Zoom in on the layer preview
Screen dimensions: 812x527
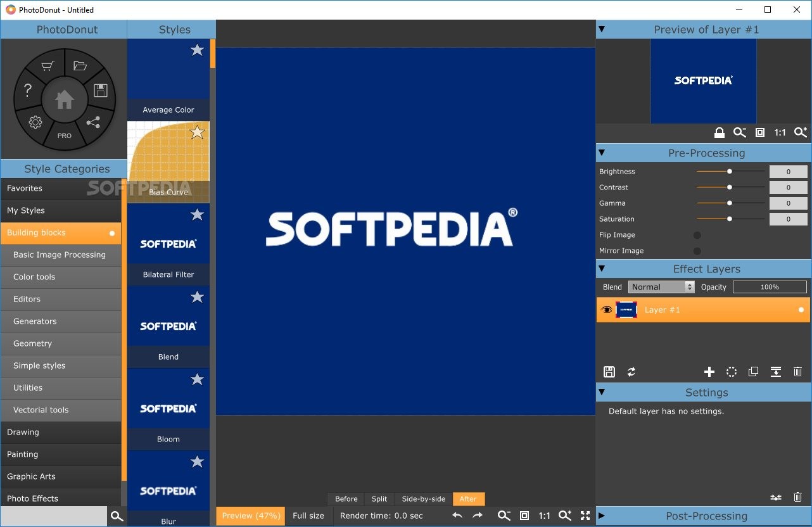[801, 132]
